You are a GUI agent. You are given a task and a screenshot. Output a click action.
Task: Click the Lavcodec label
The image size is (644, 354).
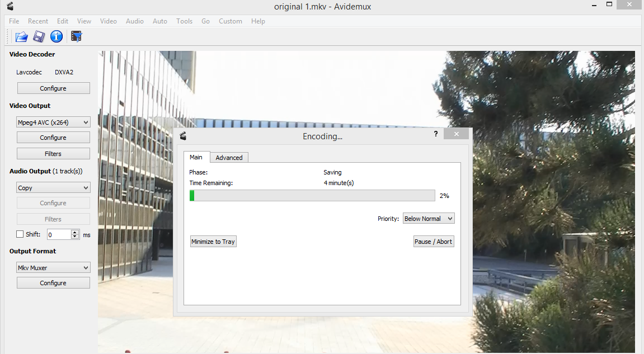29,72
